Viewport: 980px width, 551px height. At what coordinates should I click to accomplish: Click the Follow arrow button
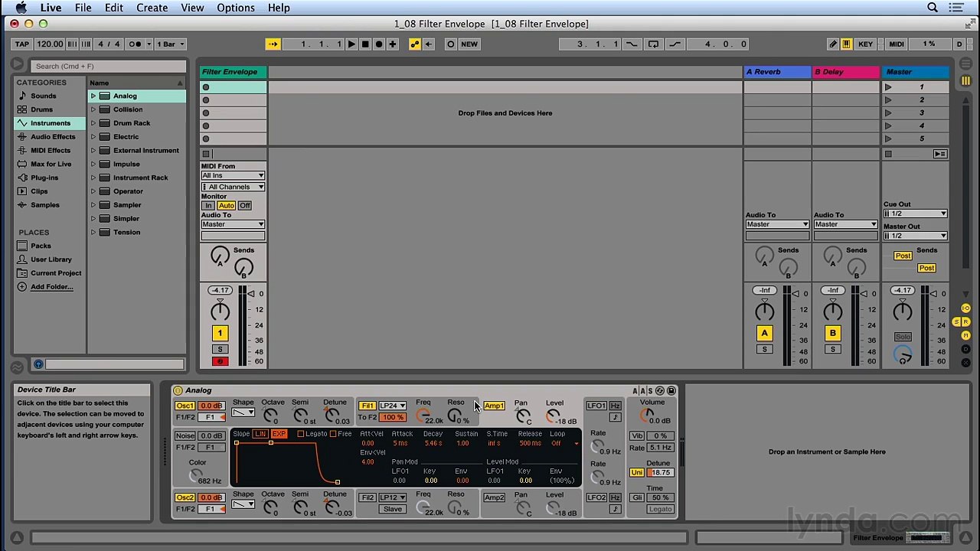pos(273,44)
